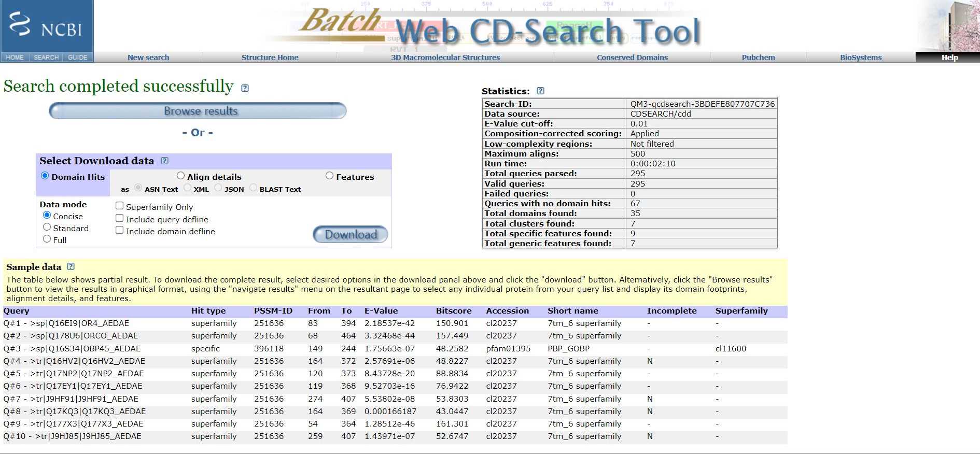The width and height of the screenshot is (980, 454).
Task: Open help icon next to Sample data
Action: point(71,266)
